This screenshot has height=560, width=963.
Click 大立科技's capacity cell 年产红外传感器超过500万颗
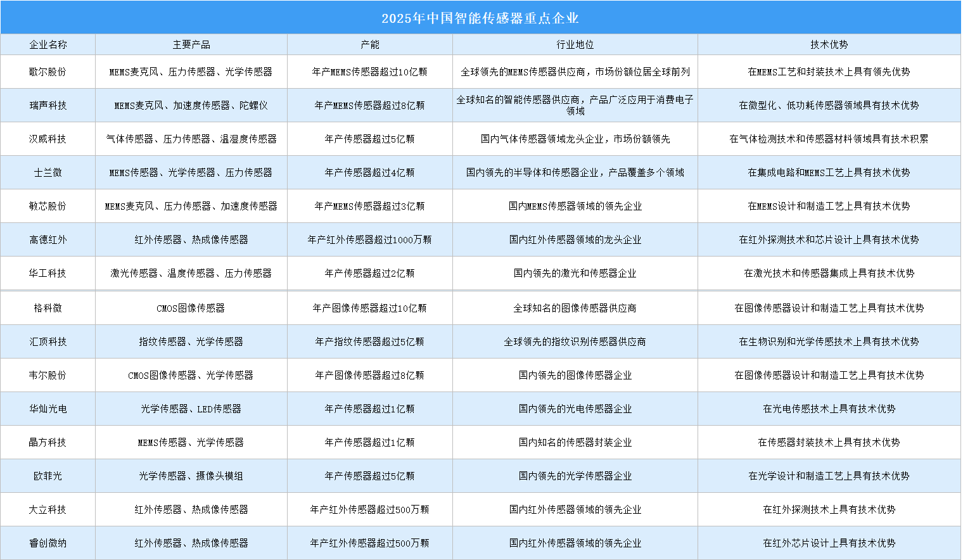369,509
